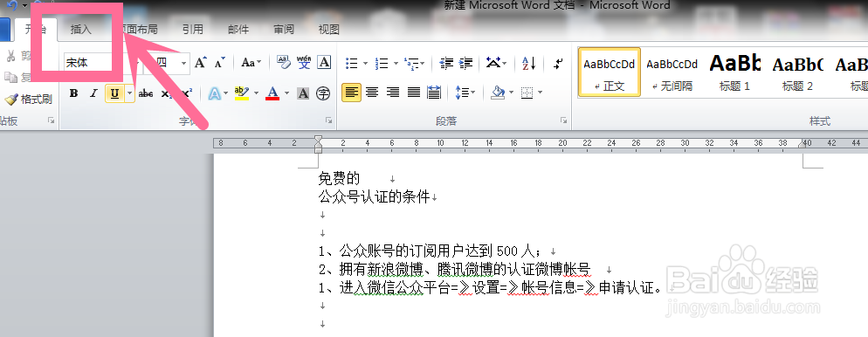This screenshot has height=337, width=868.
Task: Clear formatting with the eraser icon
Action: click(284, 63)
